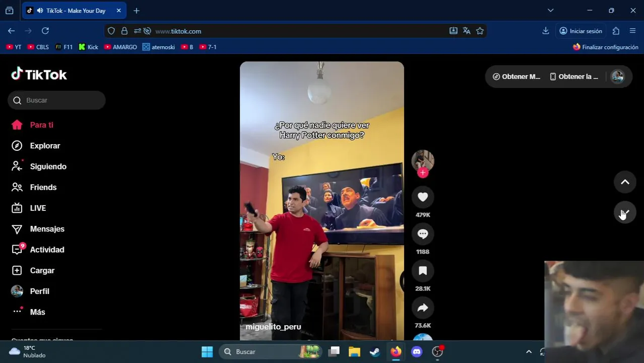This screenshot has width=644, height=363.
Task: Open Perfil in the sidebar
Action: 39,291
